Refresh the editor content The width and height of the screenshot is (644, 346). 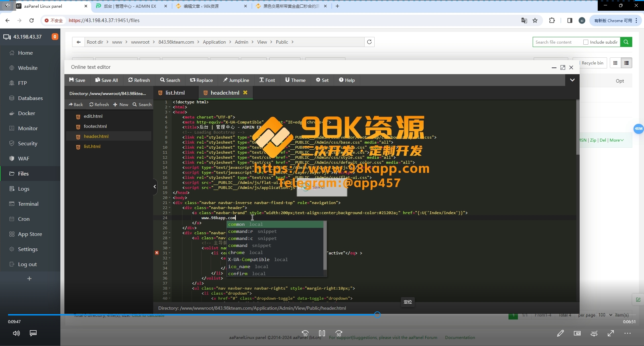(139, 80)
